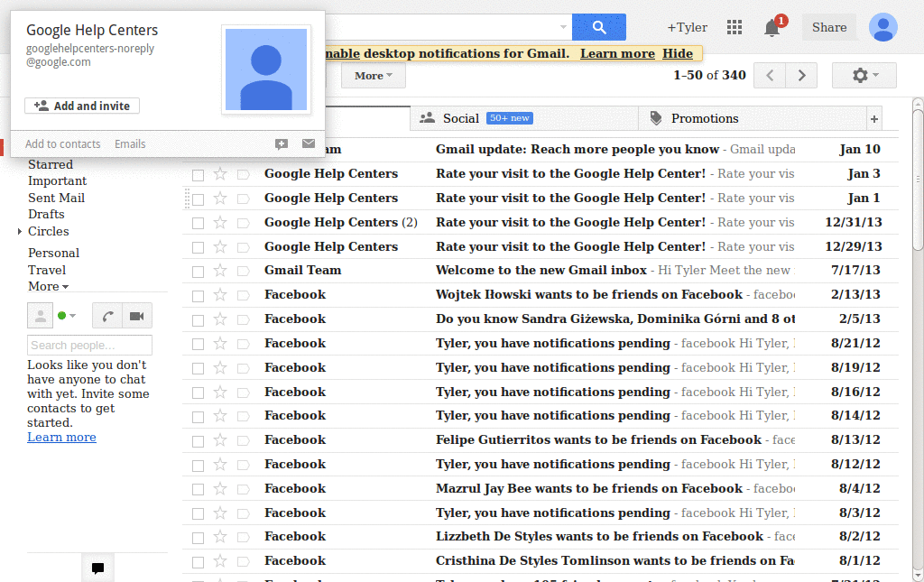The width and height of the screenshot is (924, 582).
Task: Select the Jan 3 Google Help Centers email checkbox
Action: tap(198, 175)
